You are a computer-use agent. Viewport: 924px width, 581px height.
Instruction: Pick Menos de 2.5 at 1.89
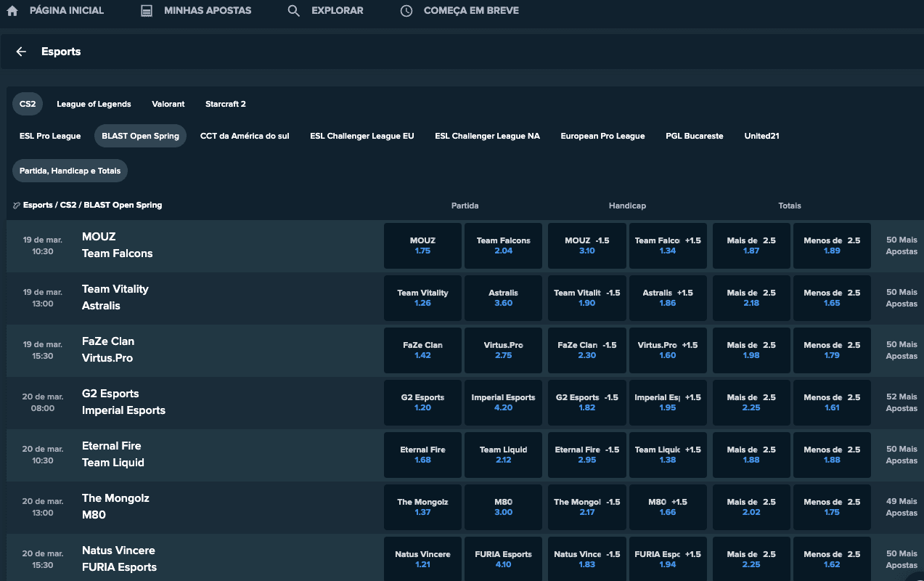832,245
